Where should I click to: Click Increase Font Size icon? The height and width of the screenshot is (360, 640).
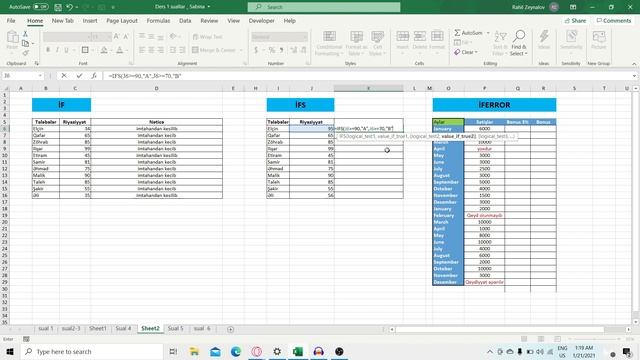[x=116, y=37]
